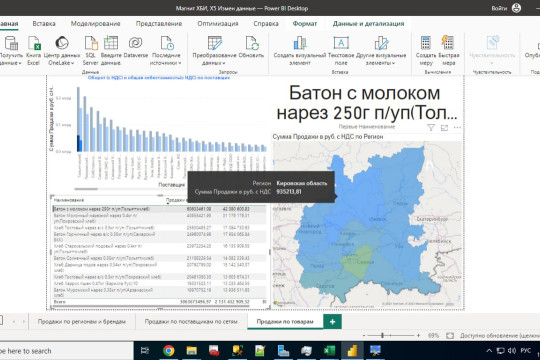This screenshot has height=360, width=540.
Task: Open the Продажи по поставщикам по сетям page
Action: coord(191,321)
